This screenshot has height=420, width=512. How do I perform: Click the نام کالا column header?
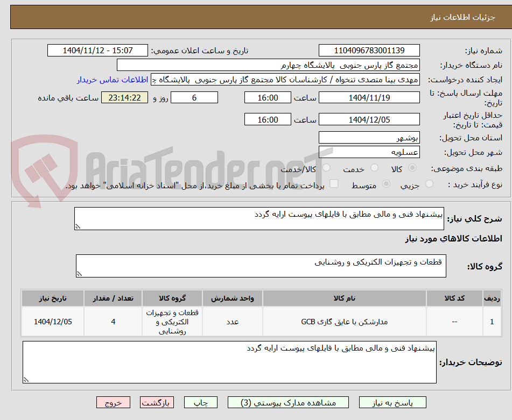(345, 298)
